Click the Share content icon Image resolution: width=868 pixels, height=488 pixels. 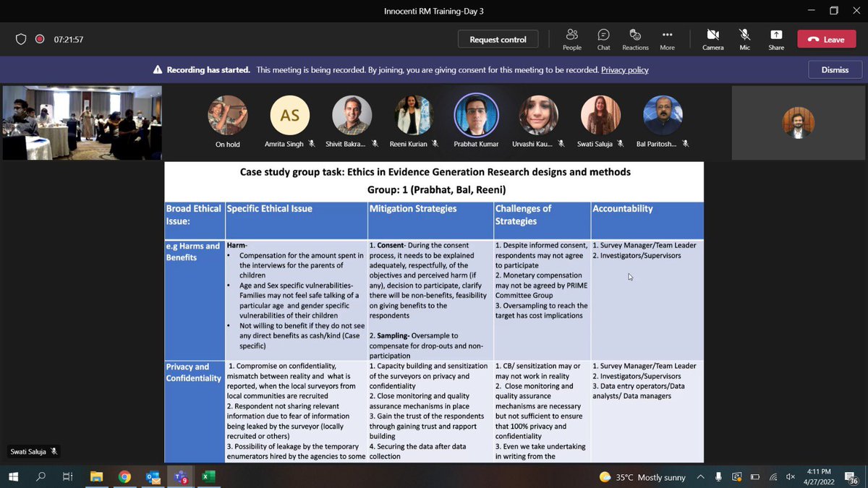pyautogui.click(x=775, y=38)
